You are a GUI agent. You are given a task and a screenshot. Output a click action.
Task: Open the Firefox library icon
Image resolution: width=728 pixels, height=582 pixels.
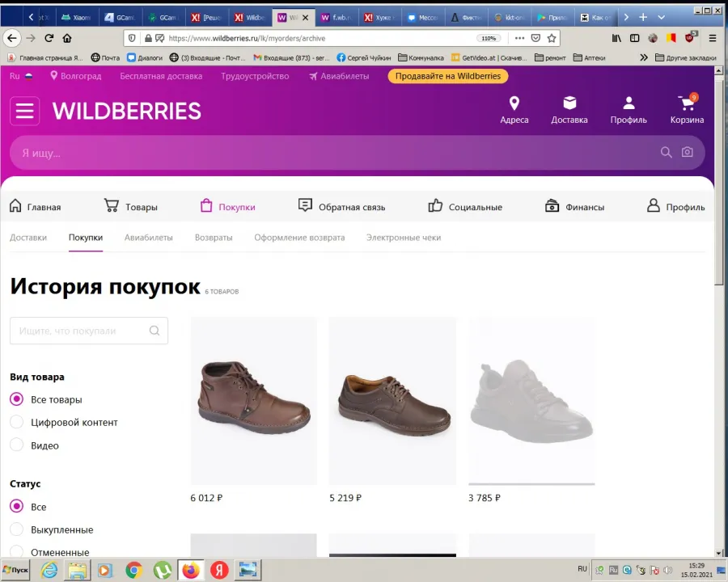click(616, 38)
